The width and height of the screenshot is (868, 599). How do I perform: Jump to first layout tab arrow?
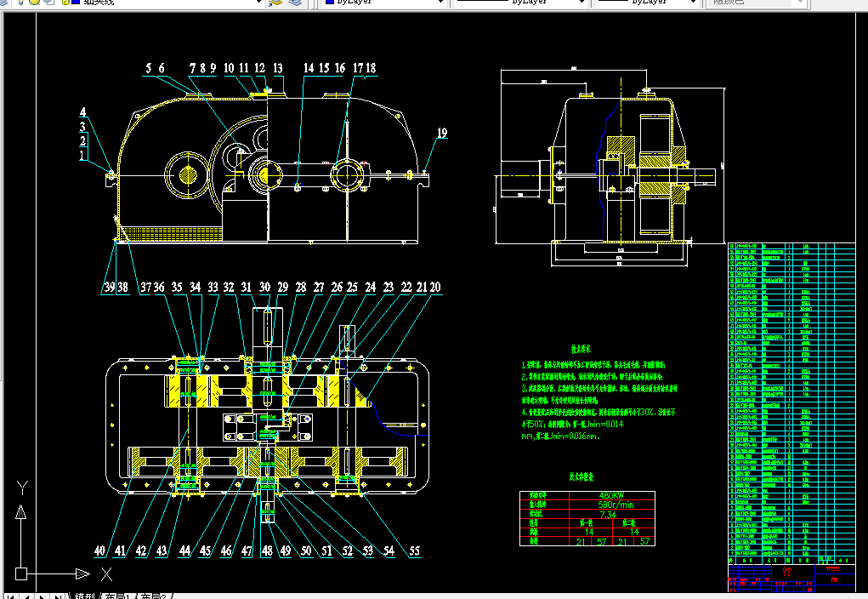coord(12,596)
